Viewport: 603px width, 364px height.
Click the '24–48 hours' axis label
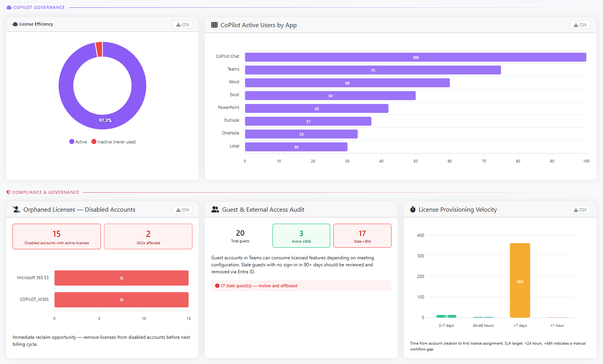[x=483, y=326]
